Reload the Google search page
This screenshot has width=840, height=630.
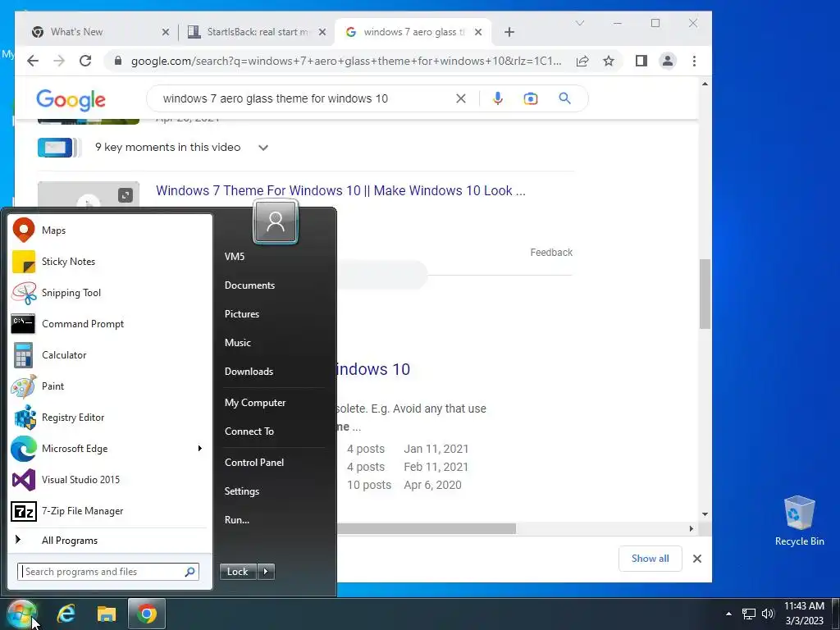tap(85, 61)
